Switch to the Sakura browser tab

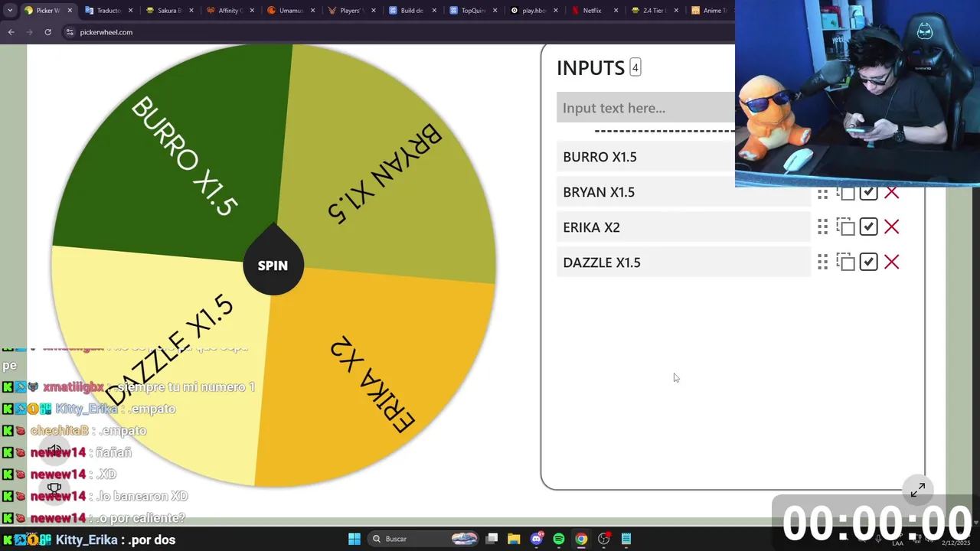pyautogui.click(x=169, y=11)
